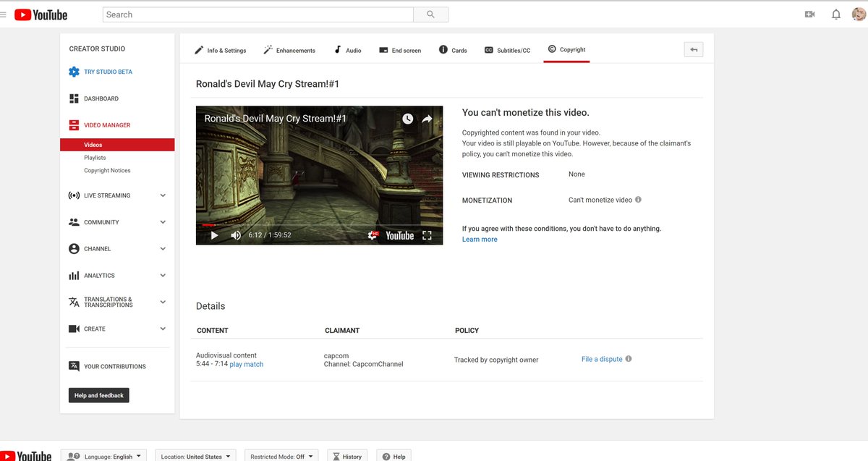Image resolution: width=868 pixels, height=461 pixels.
Task: Open the create video camera icon
Action: [x=809, y=14]
